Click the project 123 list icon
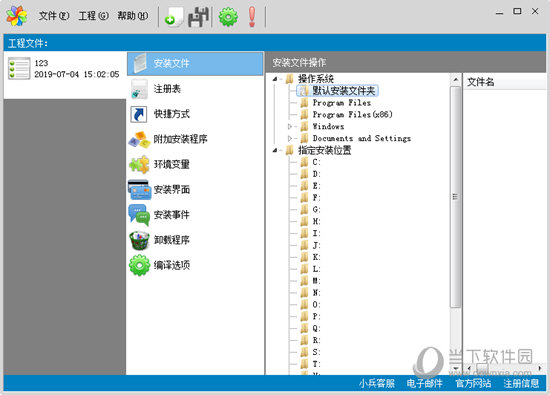This screenshot has height=395, width=550. [x=19, y=68]
